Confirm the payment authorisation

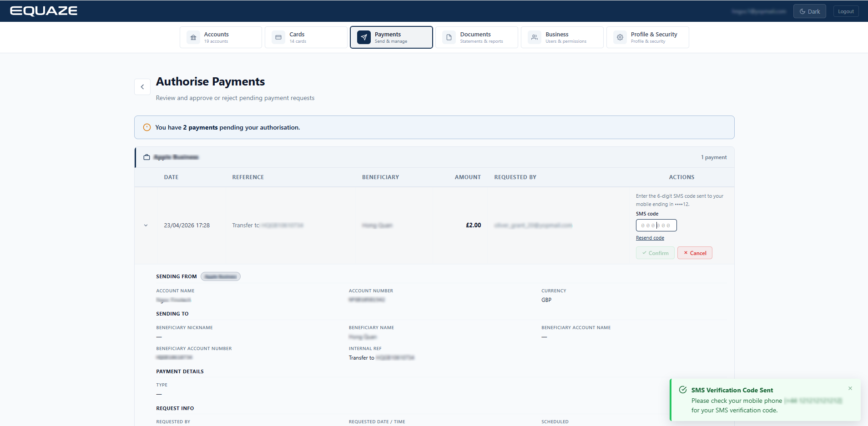click(655, 253)
